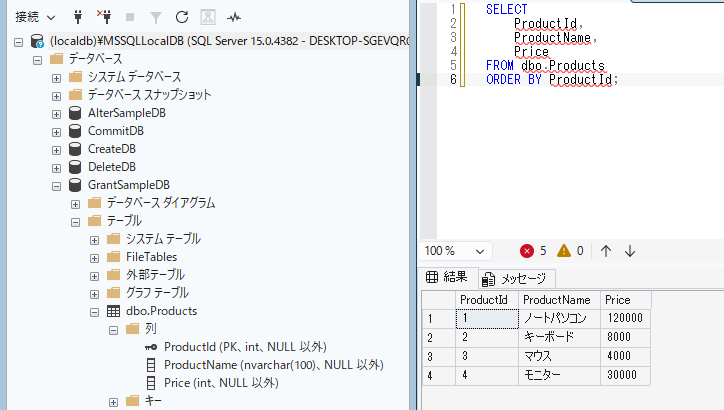Select the price cell 120000
This screenshot has height=410, width=724.
point(626,319)
